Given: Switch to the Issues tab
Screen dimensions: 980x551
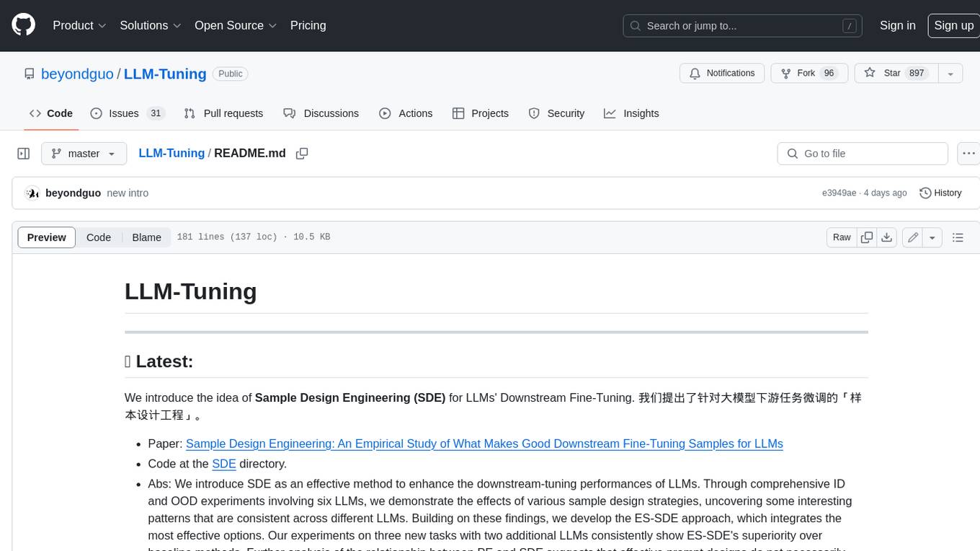Looking at the screenshot, I should [x=127, y=113].
